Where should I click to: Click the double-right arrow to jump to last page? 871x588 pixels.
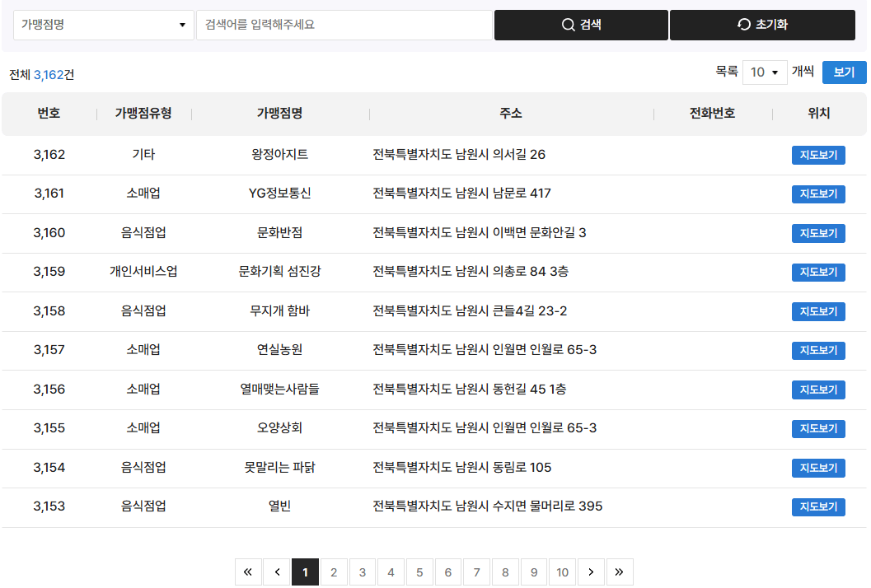620,572
